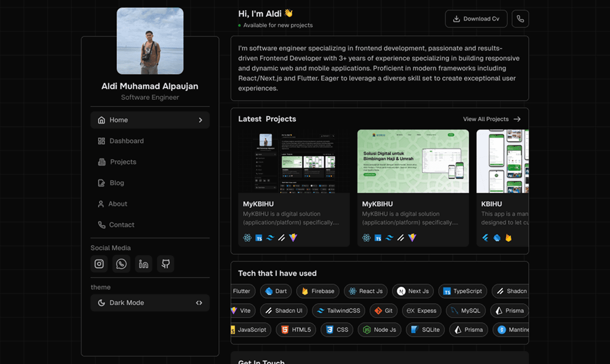Click the 'Software Engineer' subtitle text
The height and width of the screenshot is (364, 610).
(150, 97)
